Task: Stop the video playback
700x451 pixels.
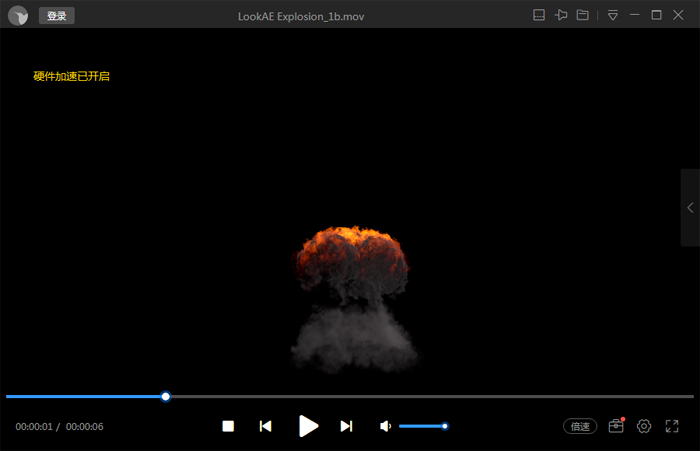Action: pyautogui.click(x=228, y=426)
